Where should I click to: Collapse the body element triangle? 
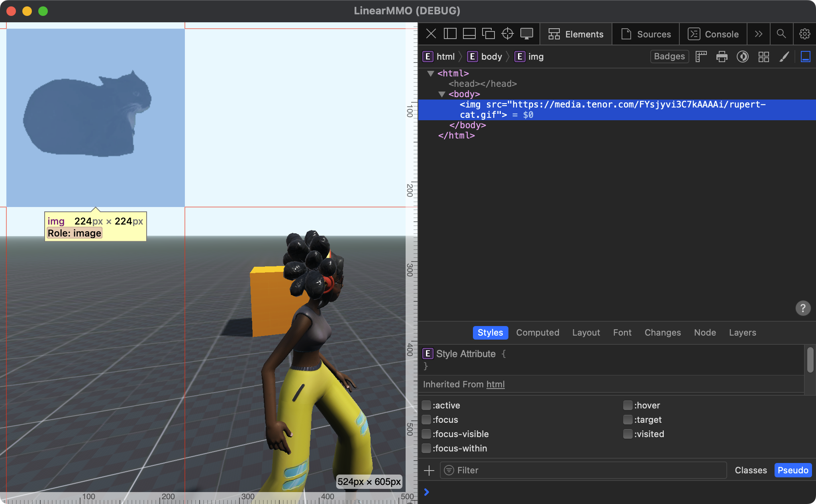pos(441,94)
